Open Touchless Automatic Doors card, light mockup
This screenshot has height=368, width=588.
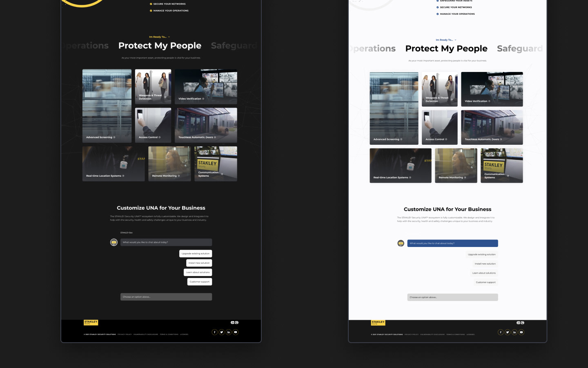click(x=492, y=127)
